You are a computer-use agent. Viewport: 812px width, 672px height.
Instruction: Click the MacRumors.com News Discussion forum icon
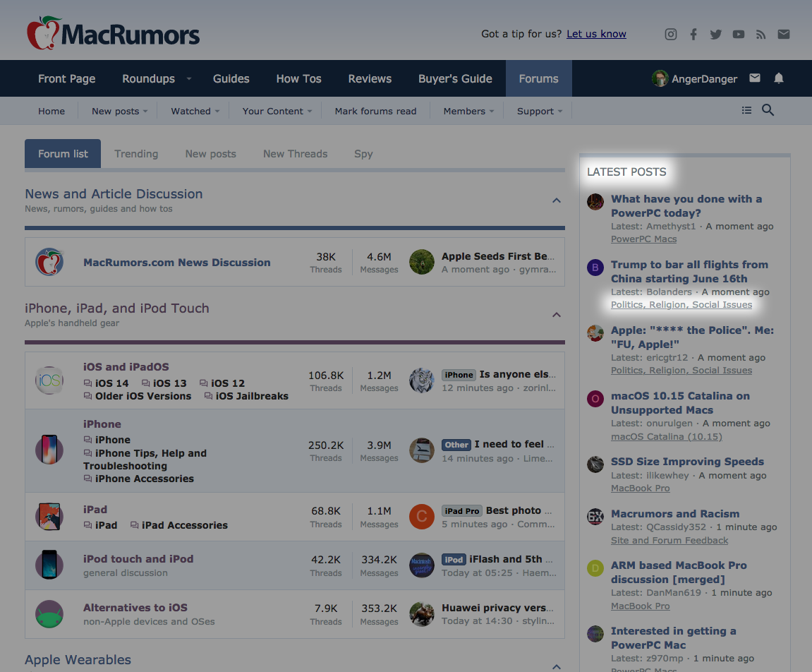point(49,262)
